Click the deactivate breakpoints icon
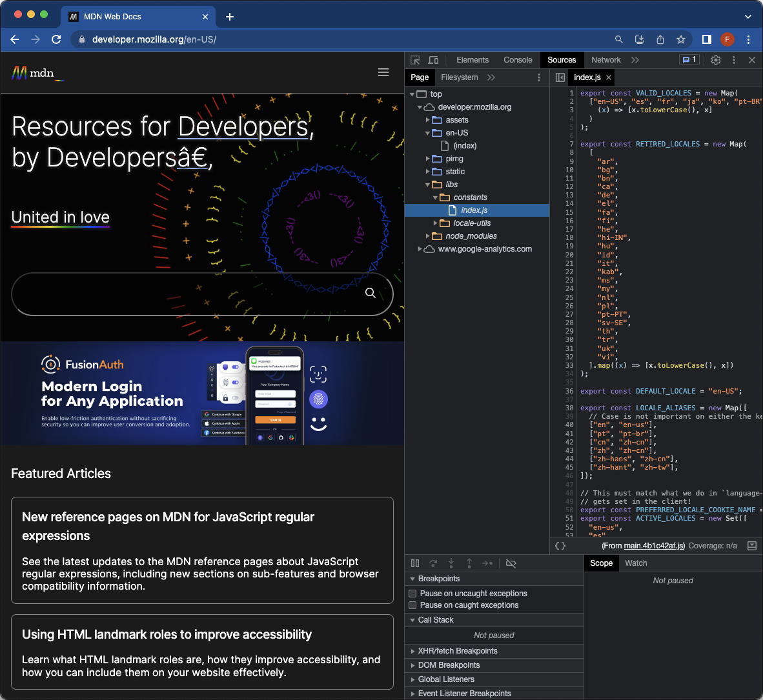Viewport: 763px width, 700px height. click(x=511, y=563)
